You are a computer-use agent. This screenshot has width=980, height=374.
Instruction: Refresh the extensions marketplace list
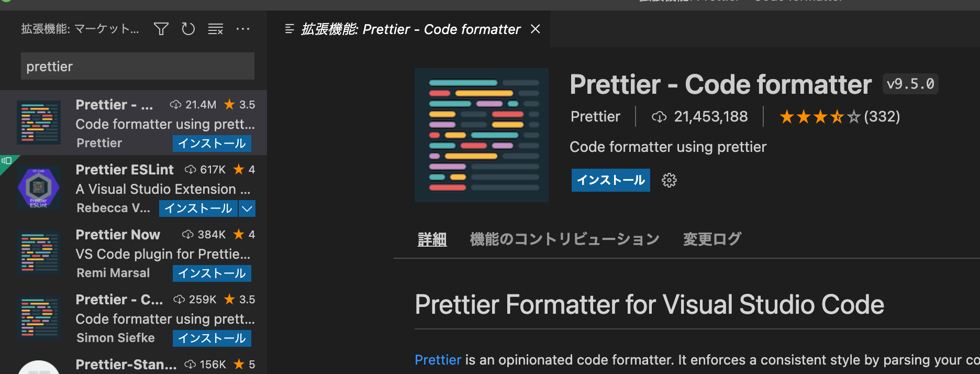[188, 29]
